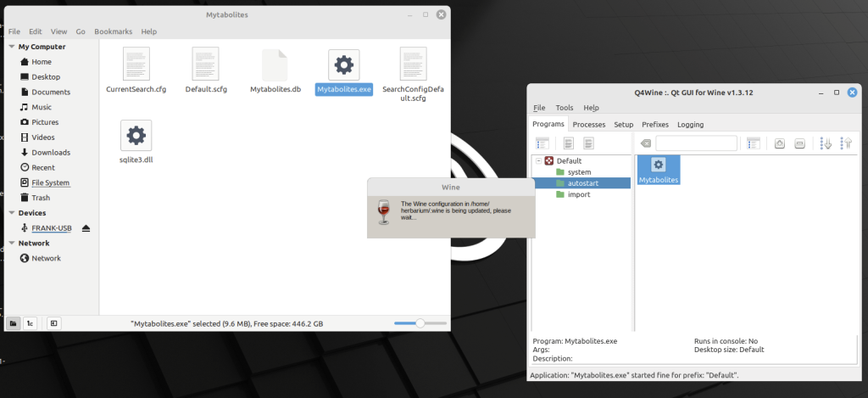This screenshot has width=868, height=398.
Task: Adjust the icon zoom slider
Action: pyautogui.click(x=419, y=323)
